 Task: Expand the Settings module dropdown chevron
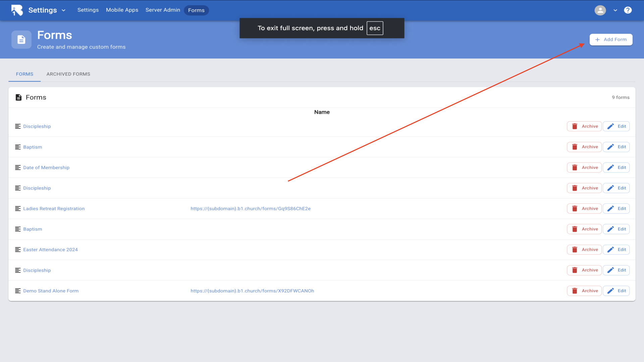click(63, 10)
